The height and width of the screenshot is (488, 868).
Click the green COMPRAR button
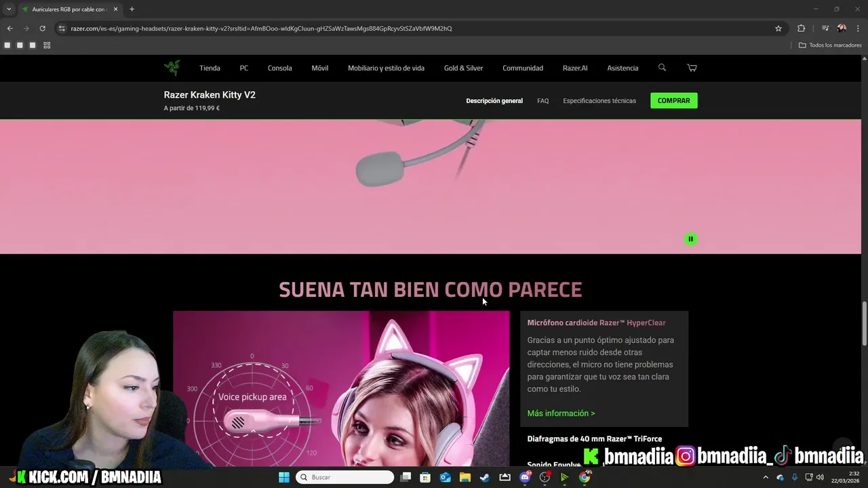coord(673,100)
